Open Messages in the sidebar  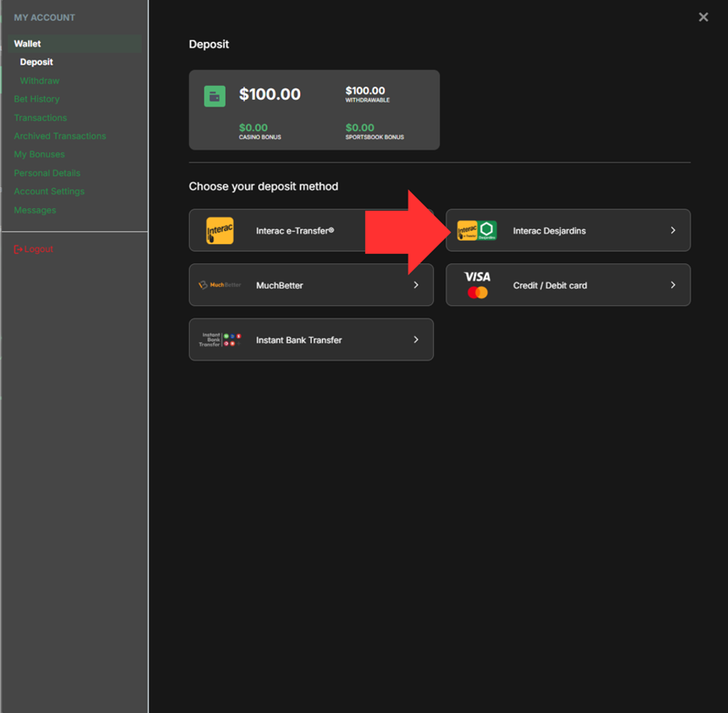(x=35, y=210)
